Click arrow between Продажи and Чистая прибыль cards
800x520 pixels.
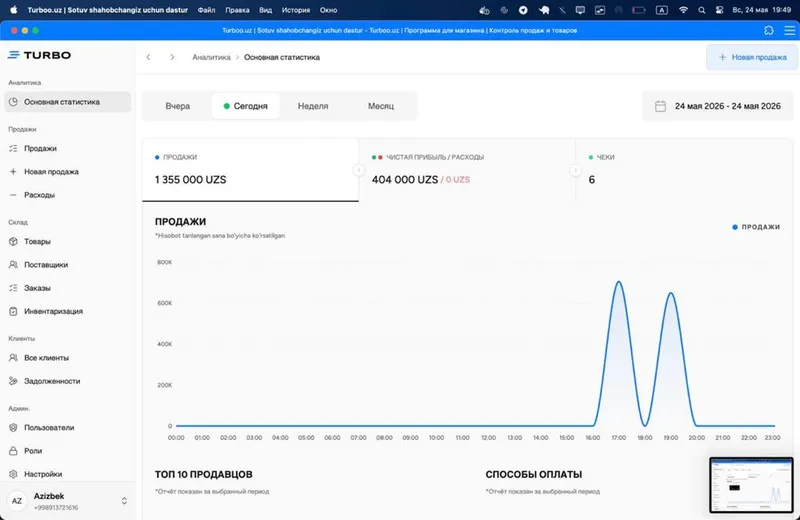point(359,170)
